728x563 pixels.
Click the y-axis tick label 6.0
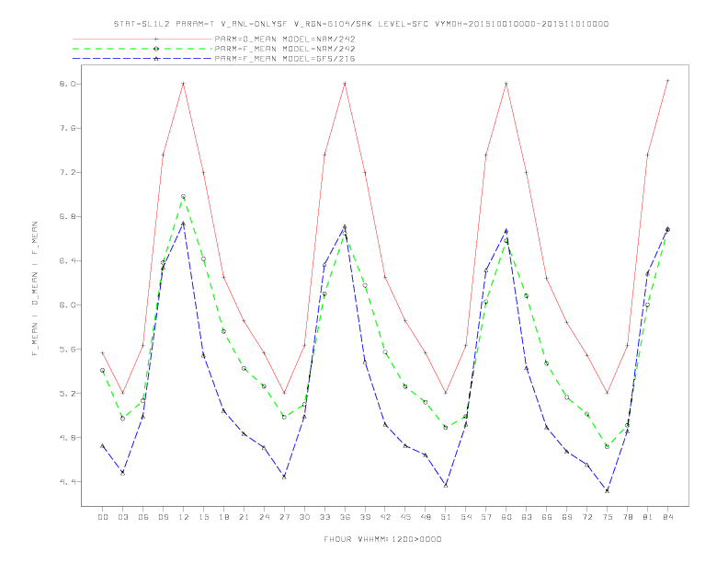point(67,305)
